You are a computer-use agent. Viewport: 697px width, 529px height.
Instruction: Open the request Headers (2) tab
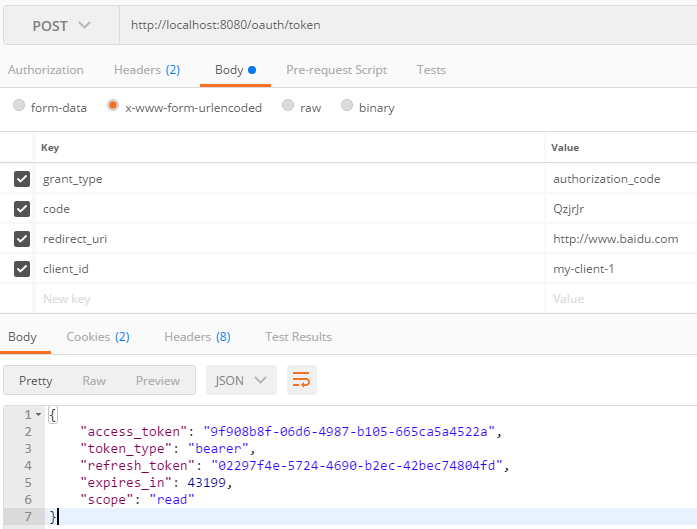146,70
